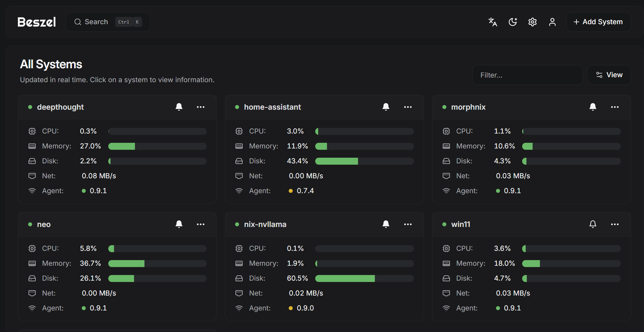Click the Add System button

pos(598,22)
